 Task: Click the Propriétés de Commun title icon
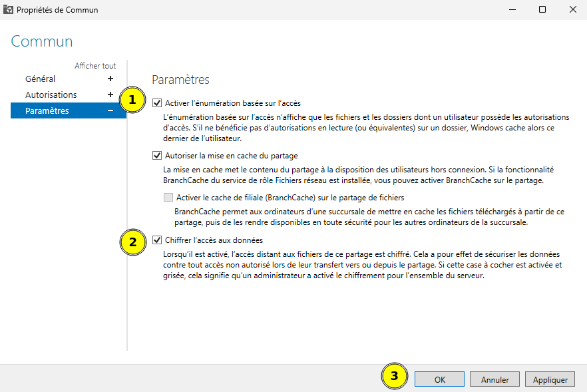[x=8, y=10]
